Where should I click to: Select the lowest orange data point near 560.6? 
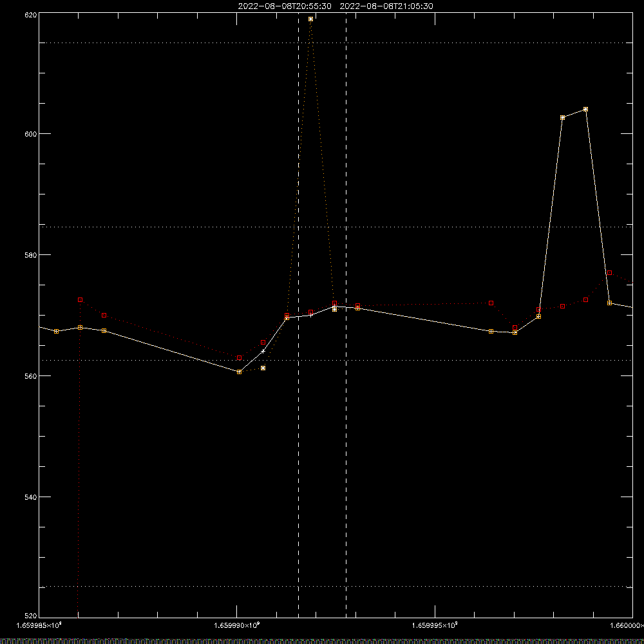(240, 372)
